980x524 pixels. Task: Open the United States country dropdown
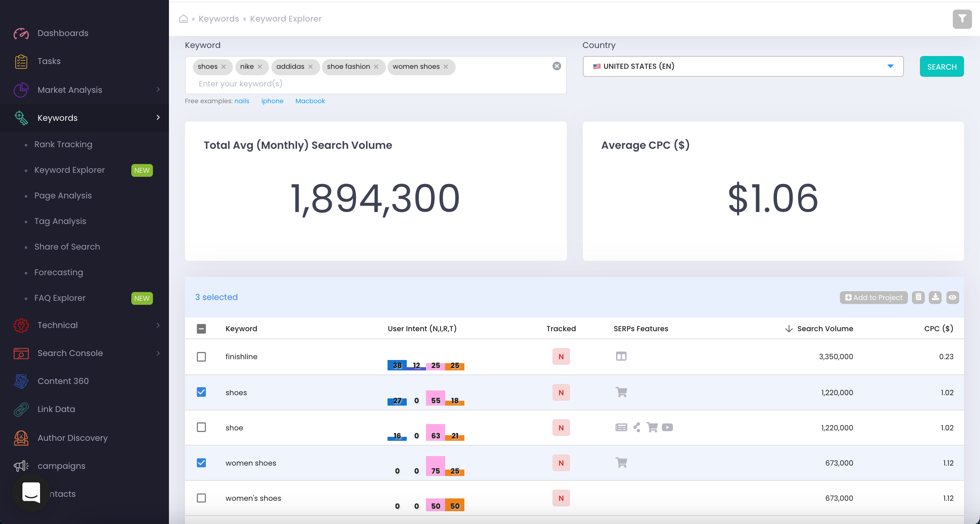click(743, 66)
